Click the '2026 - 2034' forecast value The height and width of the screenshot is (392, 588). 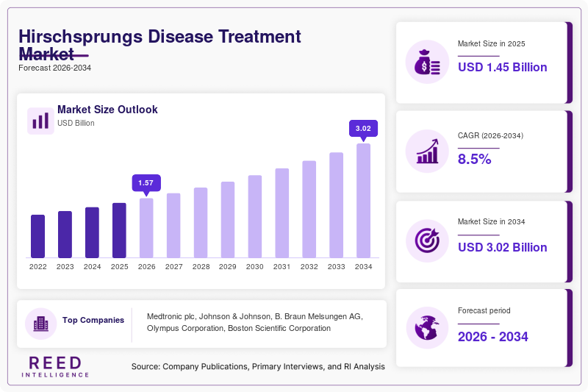tap(492, 337)
